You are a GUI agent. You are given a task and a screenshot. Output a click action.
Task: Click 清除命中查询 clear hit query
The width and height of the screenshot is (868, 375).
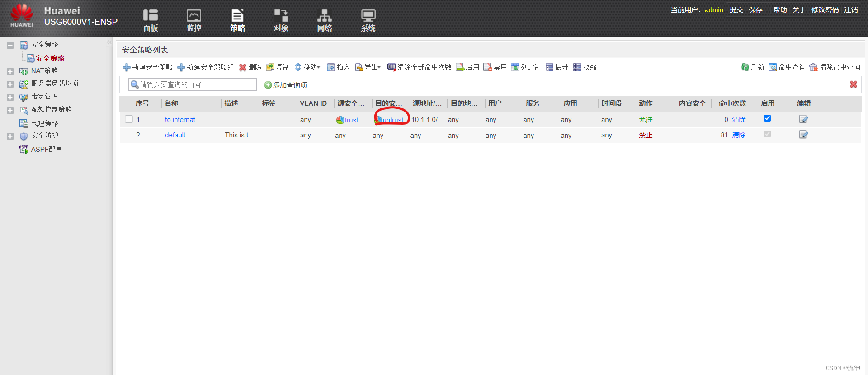(835, 67)
